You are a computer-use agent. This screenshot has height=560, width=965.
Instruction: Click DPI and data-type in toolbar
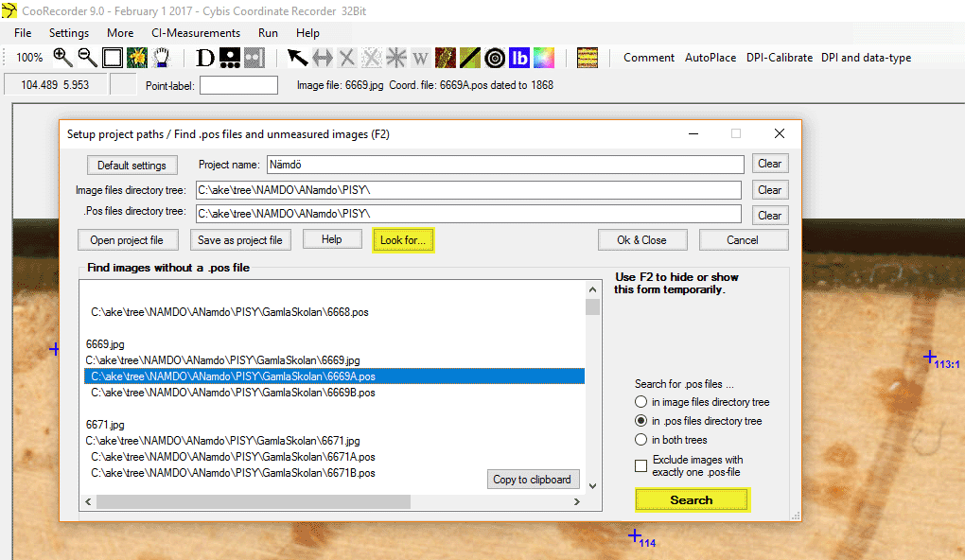pyautogui.click(x=866, y=58)
